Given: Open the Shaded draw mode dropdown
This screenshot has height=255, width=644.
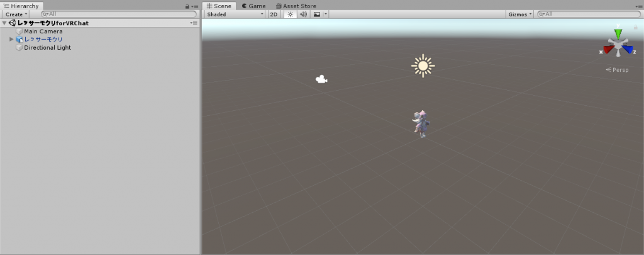Looking at the screenshot, I should point(235,14).
